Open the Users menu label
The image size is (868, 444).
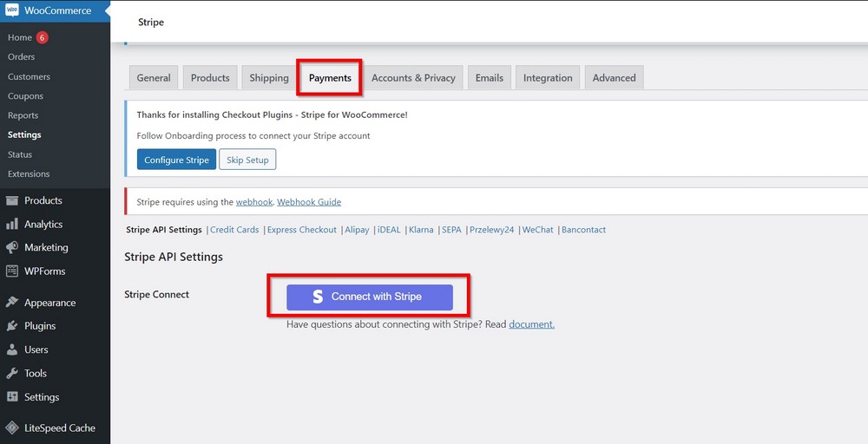(36, 349)
